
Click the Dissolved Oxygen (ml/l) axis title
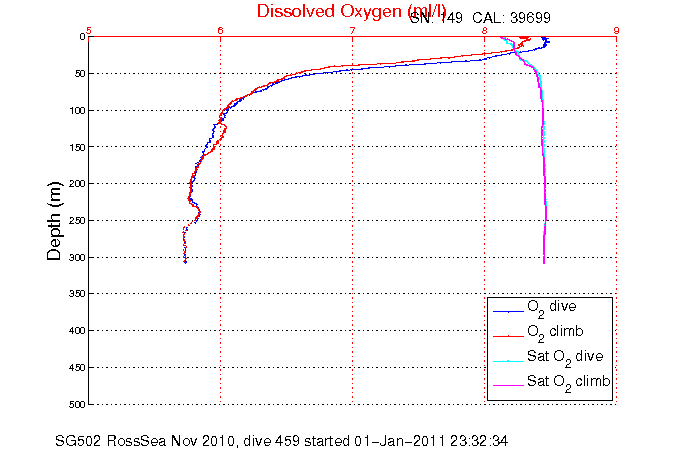(x=351, y=11)
